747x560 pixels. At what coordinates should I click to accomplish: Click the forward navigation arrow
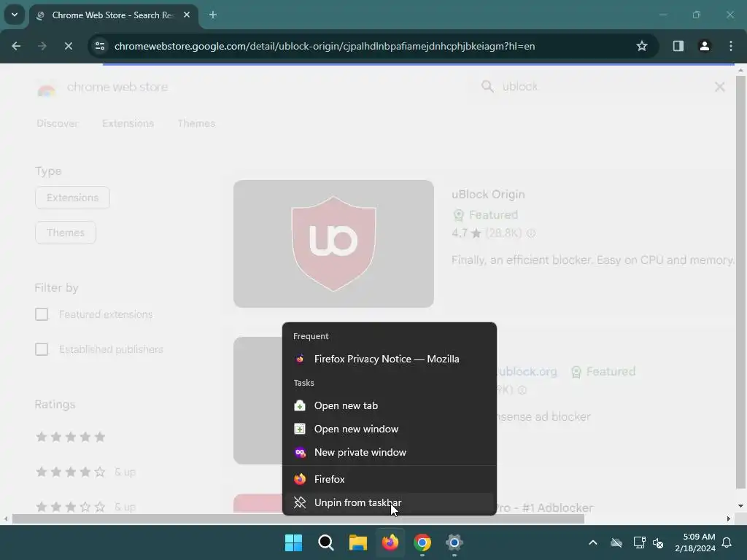pos(42,46)
